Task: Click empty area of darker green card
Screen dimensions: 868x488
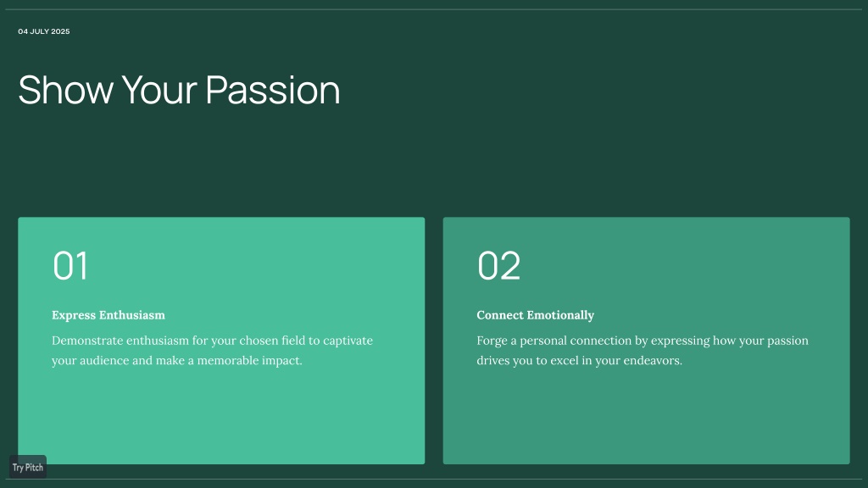Action: (x=646, y=415)
